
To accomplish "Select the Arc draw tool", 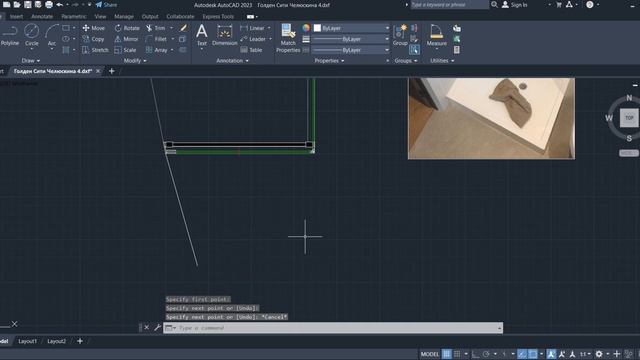I will [x=51, y=36].
